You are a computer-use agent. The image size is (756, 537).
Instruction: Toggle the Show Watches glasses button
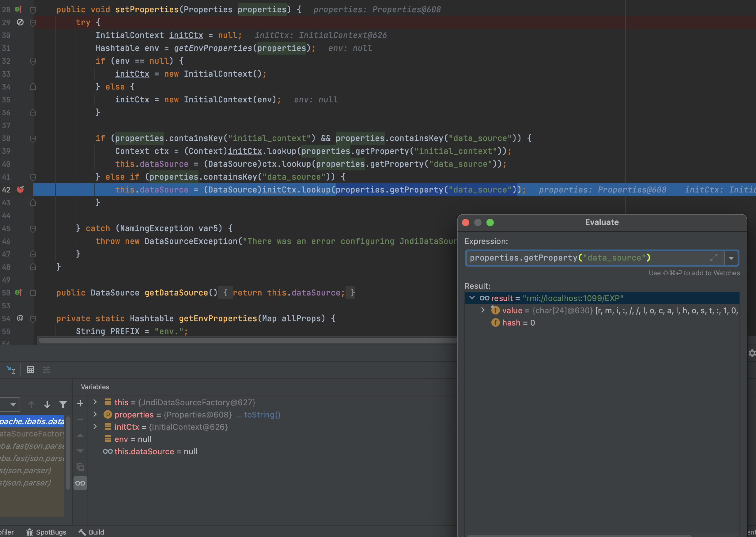[80, 483]
